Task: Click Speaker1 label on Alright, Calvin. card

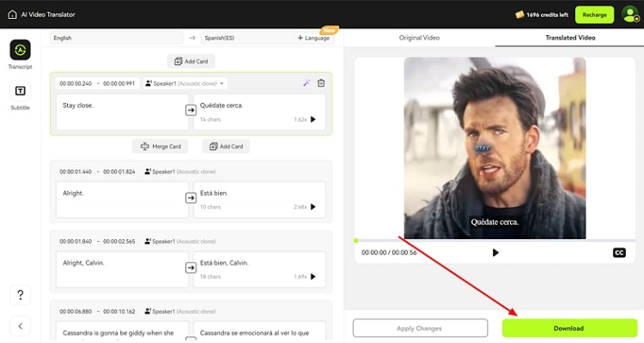Action: pos(180,241)
